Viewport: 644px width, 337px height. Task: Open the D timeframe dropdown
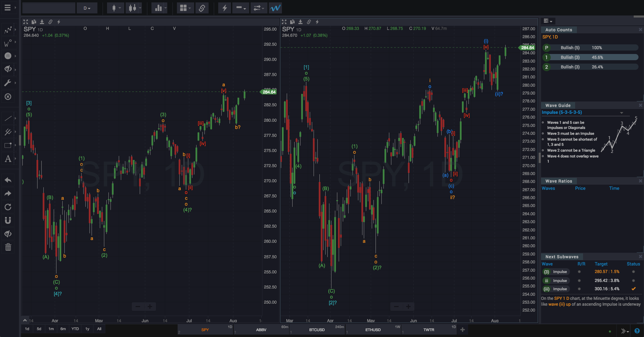pos(87,8)
